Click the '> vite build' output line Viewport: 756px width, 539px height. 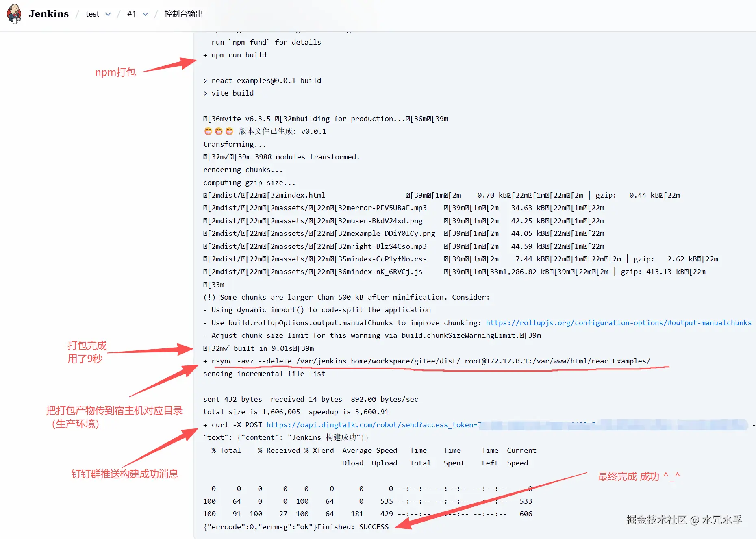pyautogui.click(x=228, y=93)
